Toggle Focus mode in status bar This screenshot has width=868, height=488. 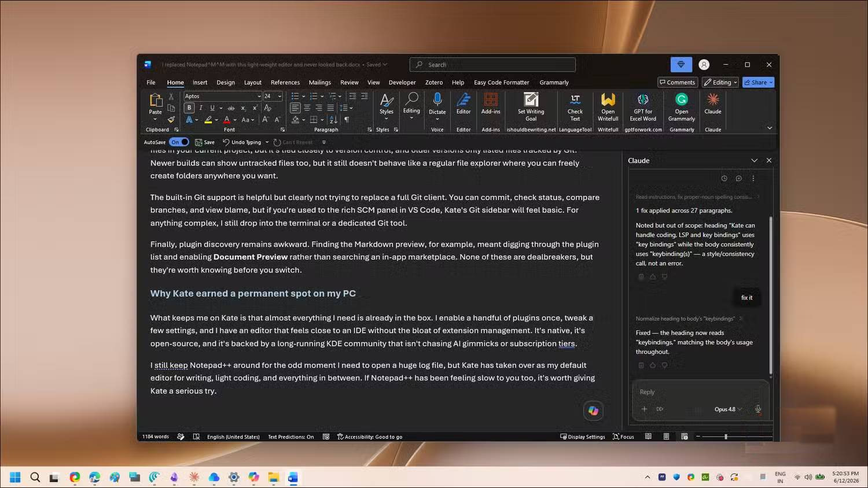click(x=623, y=437)
